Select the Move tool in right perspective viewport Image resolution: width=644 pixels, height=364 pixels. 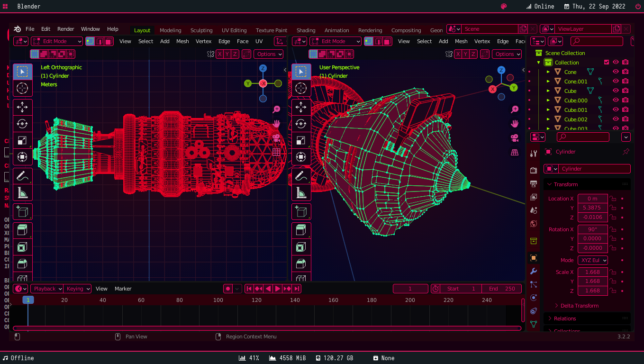point(301,108)
